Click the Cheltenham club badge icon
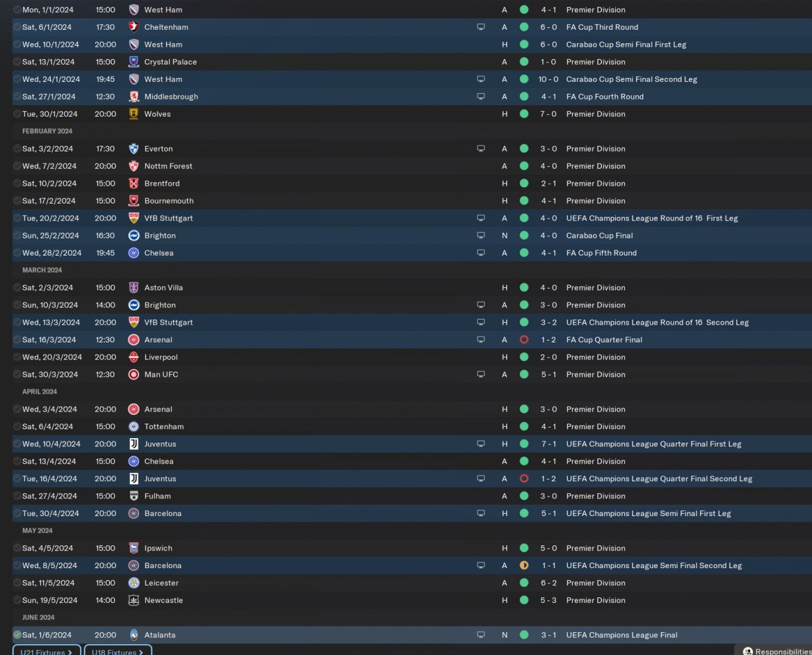The image size is (812, 655). [134, 27]
